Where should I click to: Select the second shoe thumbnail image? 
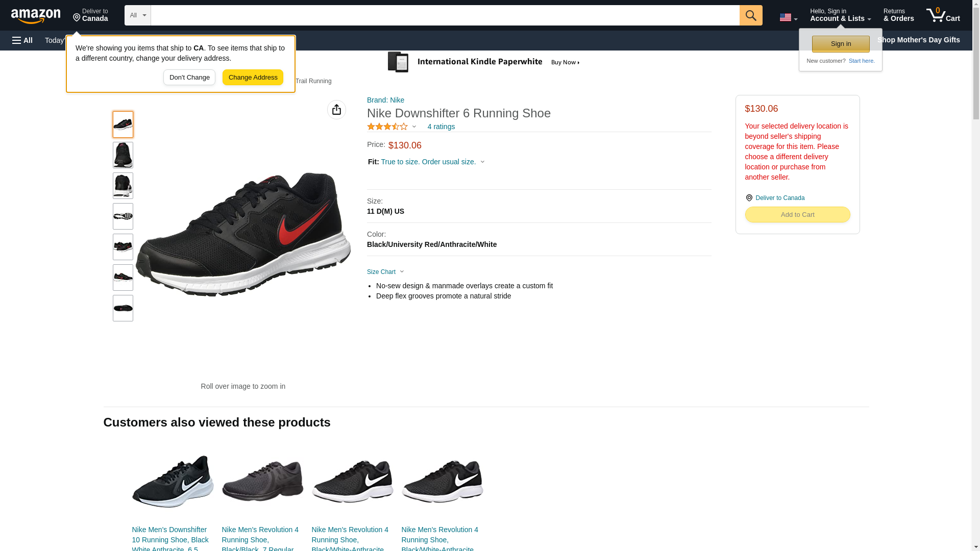(123, 155)
